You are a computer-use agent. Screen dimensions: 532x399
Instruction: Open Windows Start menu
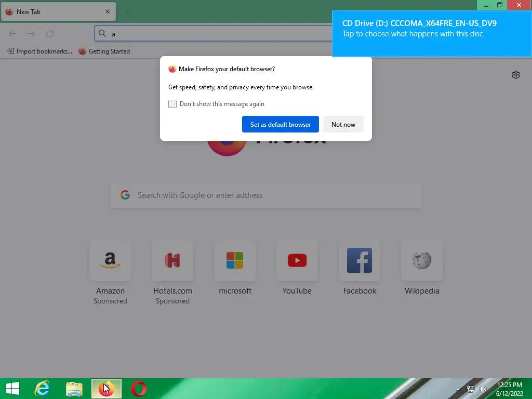point(12,389)
